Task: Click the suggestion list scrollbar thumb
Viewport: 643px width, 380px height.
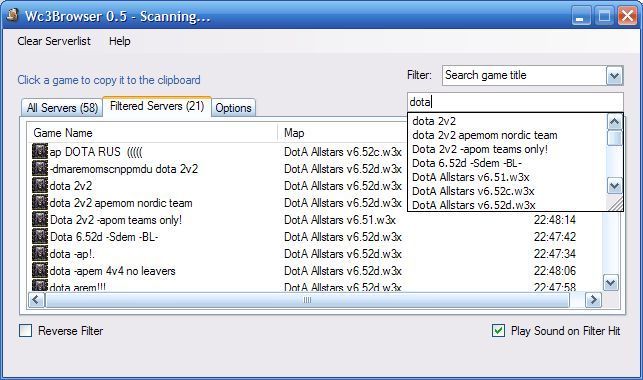Action: pos(614,138)
